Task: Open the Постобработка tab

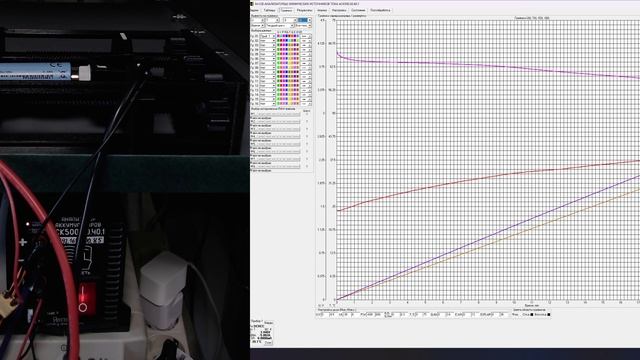Action: tap(380, 10)
